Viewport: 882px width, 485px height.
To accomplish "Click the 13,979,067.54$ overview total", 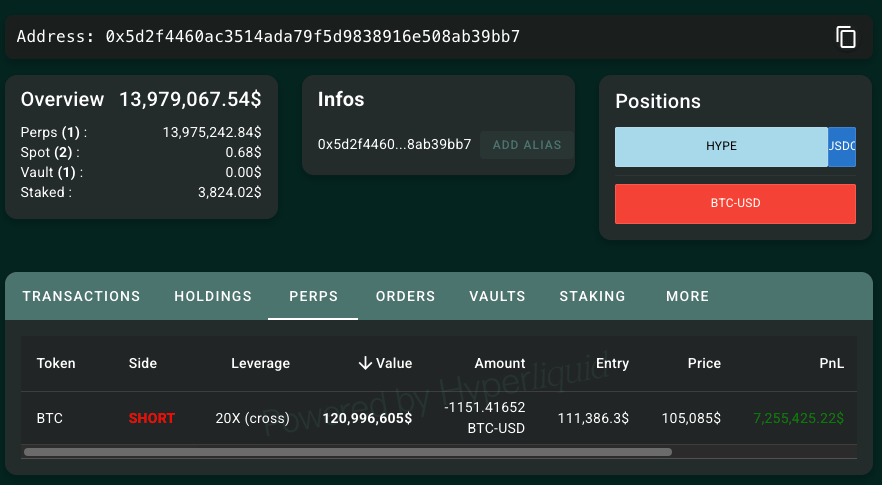I will coord(190,100).
